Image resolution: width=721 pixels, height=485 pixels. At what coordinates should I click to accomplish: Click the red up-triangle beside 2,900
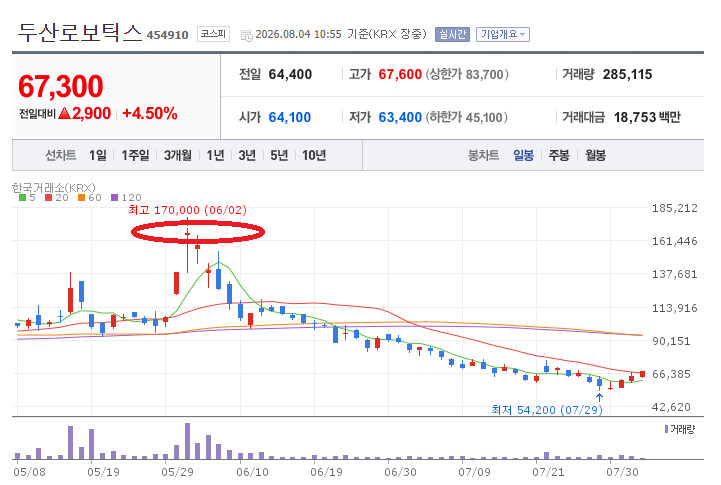(x=65, y=113)
